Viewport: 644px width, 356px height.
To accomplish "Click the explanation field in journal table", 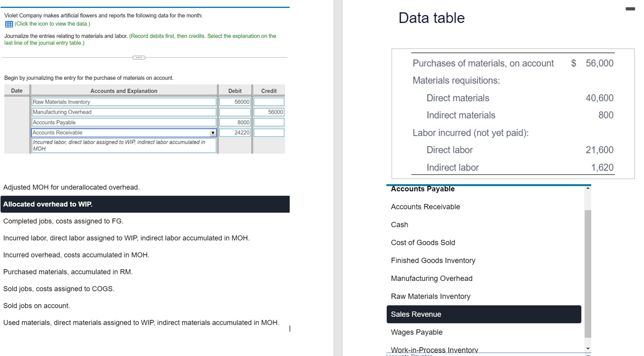I will coord(124,145).
